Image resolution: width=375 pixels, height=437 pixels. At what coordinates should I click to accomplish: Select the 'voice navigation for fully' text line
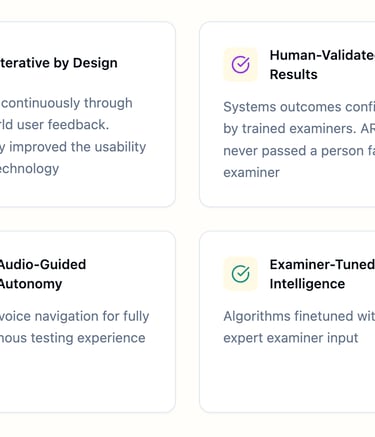74,316
